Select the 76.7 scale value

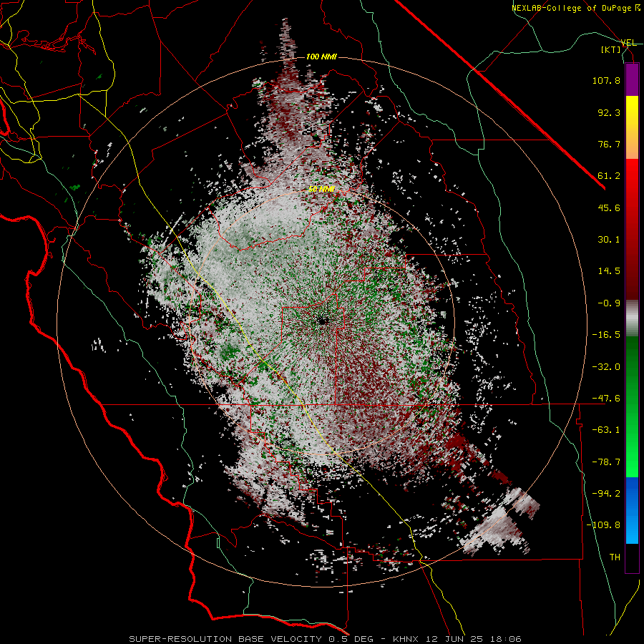pyautogui.click(x=609, y=144)
